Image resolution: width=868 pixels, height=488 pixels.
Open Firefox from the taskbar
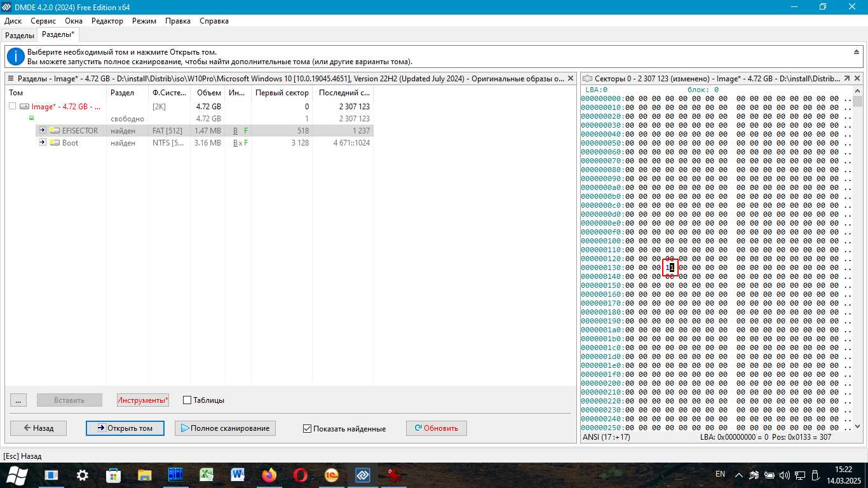click(269, 475)
